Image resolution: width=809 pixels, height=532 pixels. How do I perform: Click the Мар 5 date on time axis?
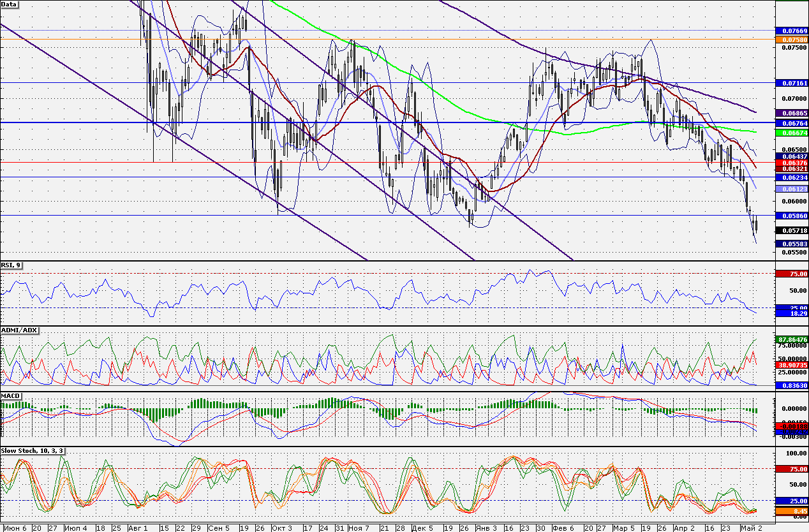point(623,528)
